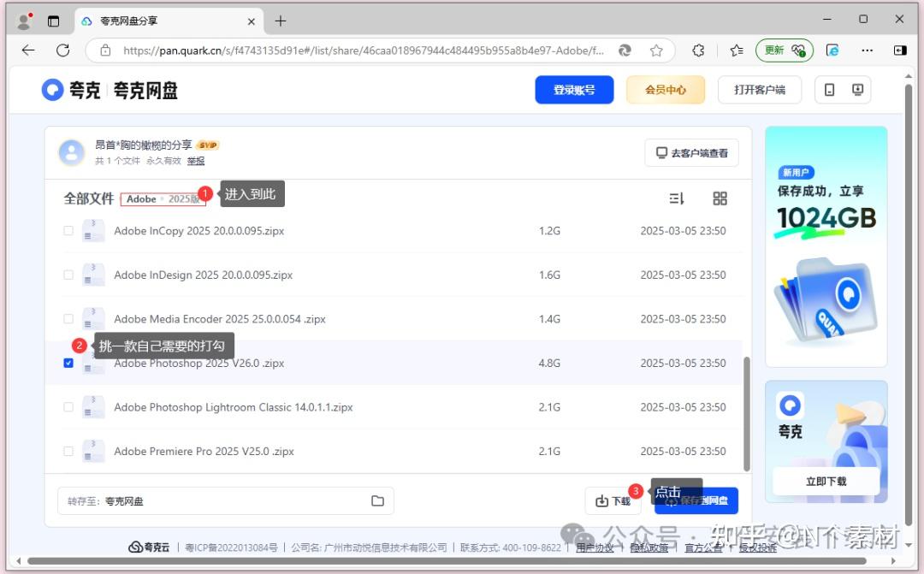Click the browser address bar URL field
Viewport: 924px width, 574px height.
click(x=342, y=50)
